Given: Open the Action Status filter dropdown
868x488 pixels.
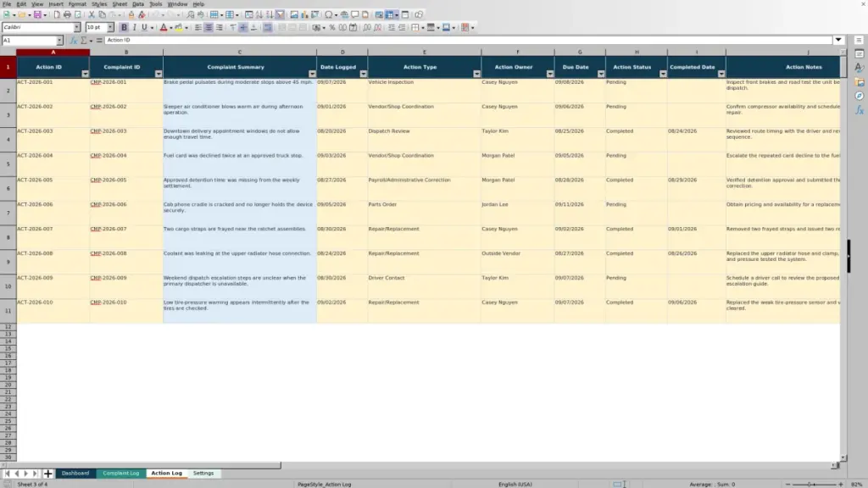Looking at the screenshot, I should [x=663, y=74].
